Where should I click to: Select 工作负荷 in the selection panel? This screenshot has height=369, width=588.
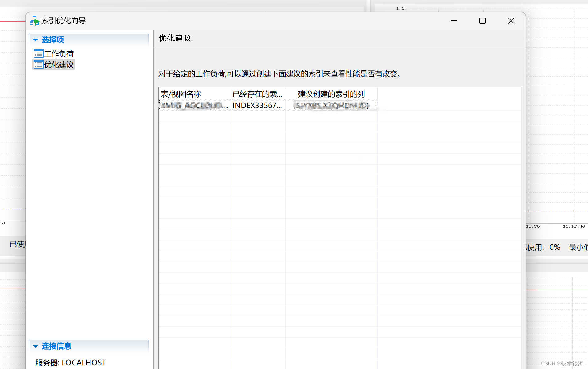[x=59, y=53]
